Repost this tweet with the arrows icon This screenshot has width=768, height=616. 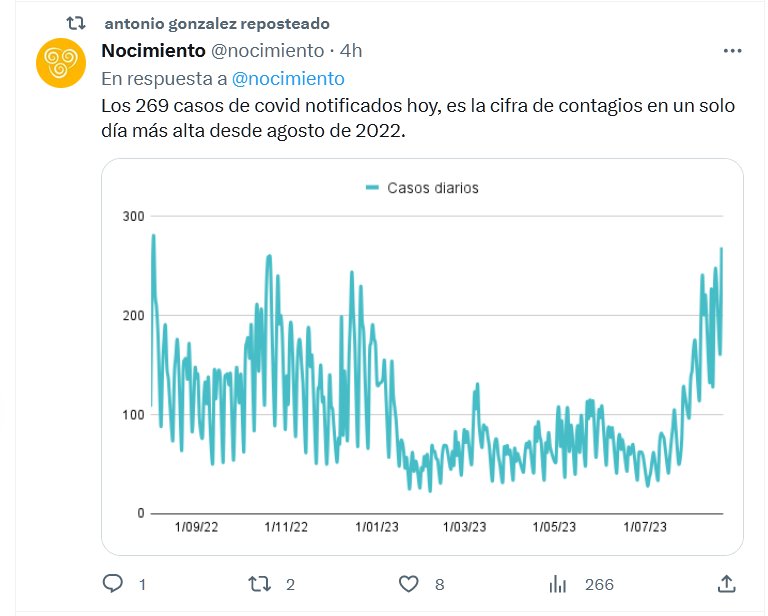pos(260,583)
